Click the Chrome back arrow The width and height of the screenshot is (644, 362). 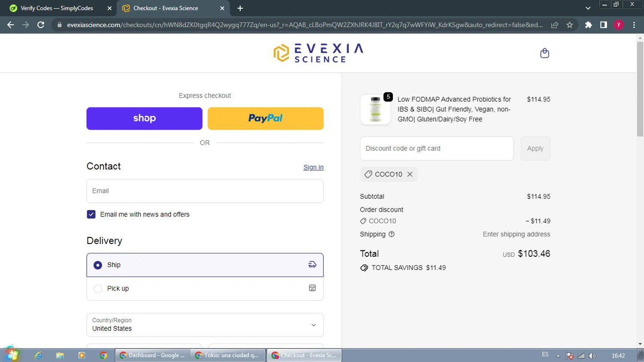coord(11,25)
